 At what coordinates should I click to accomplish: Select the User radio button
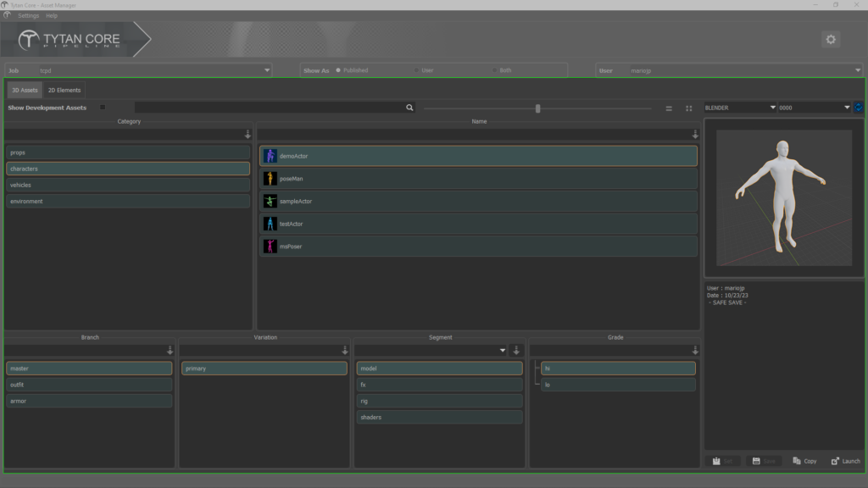(416, 70)
